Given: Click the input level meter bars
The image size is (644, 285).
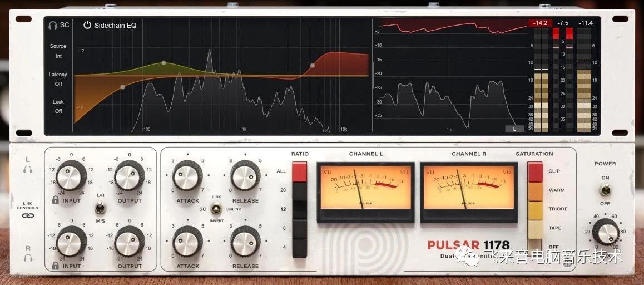Looking at the screenshot, I should (x=541, y=80).
